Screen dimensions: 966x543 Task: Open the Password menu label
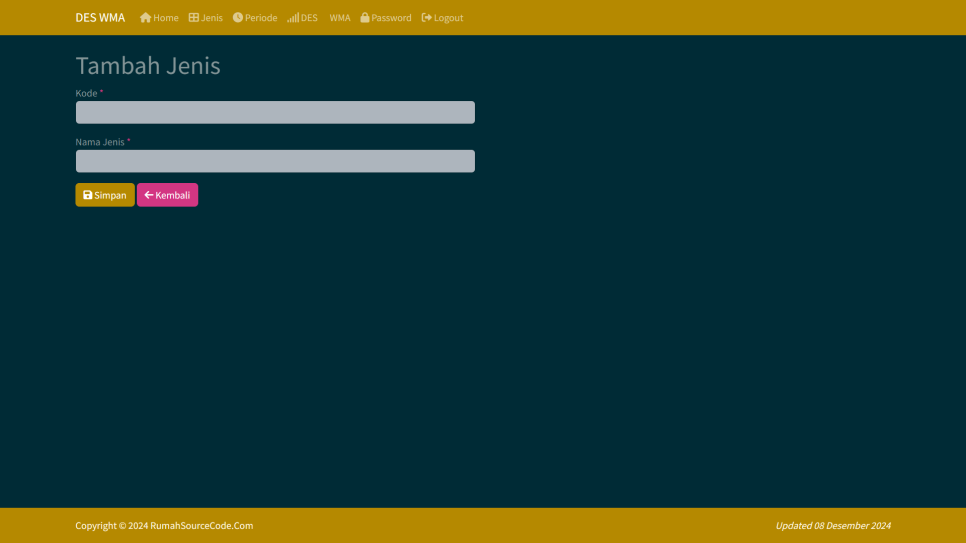click(x=391, y=18)
